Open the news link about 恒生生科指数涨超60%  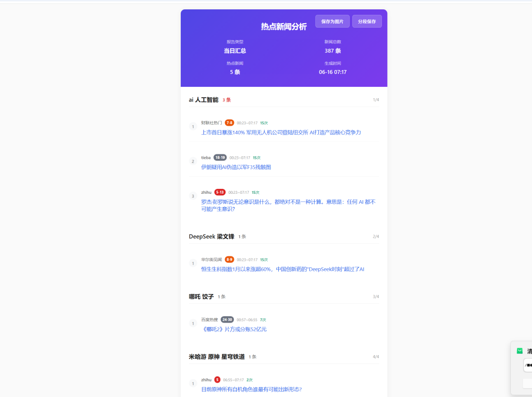tap(283, 269)
